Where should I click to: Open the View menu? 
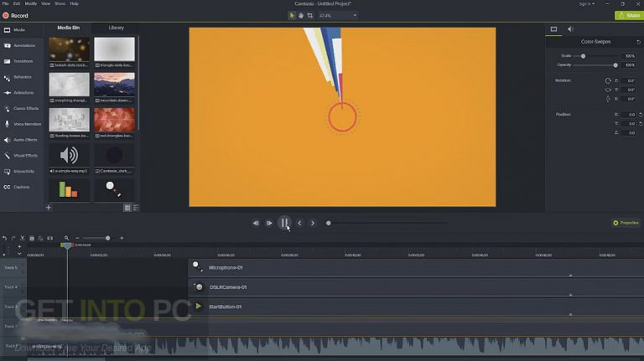coord(45,3)
